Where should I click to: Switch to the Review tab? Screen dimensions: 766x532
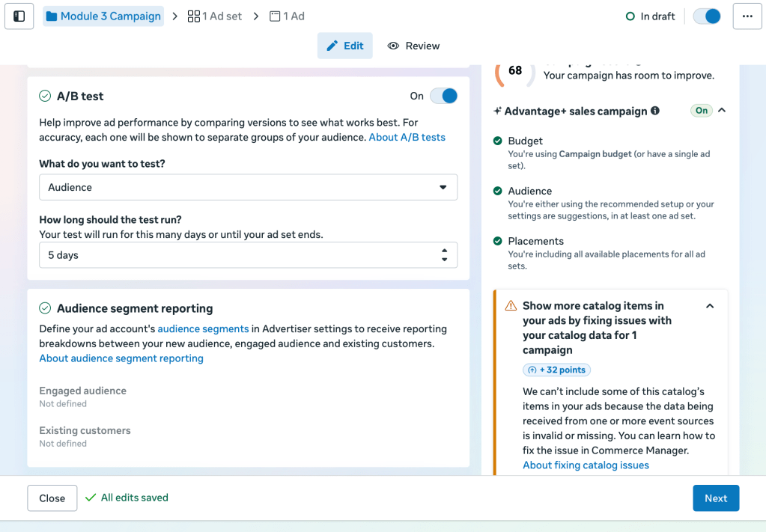point(413,46)
